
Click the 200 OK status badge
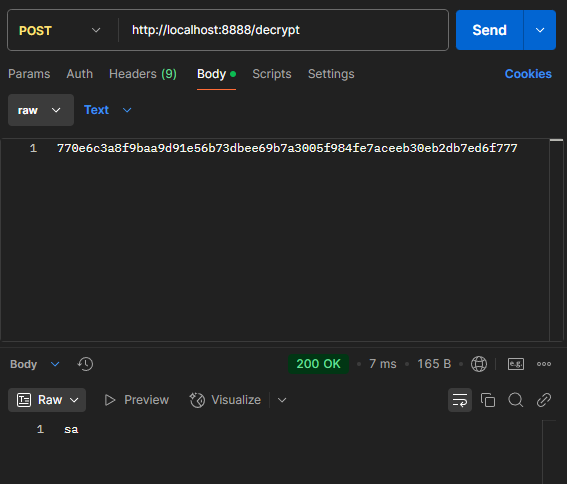tap(318, 364)
